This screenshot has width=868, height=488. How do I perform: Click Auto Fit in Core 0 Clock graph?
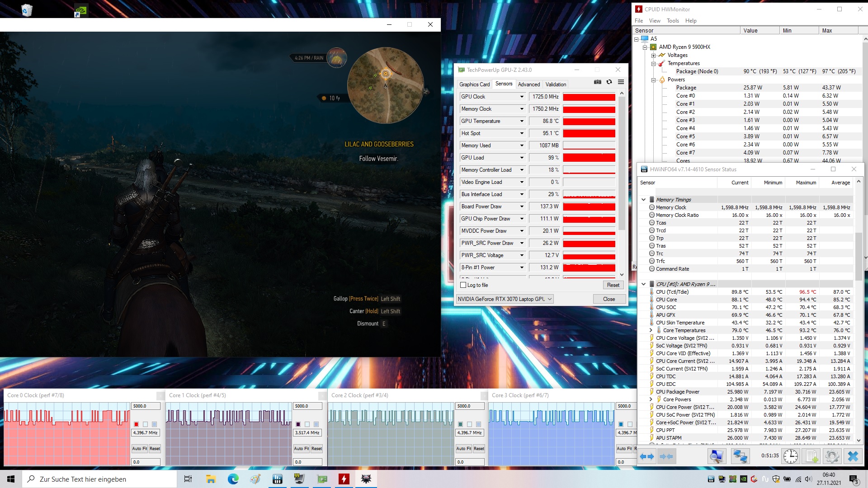point(139,449)
